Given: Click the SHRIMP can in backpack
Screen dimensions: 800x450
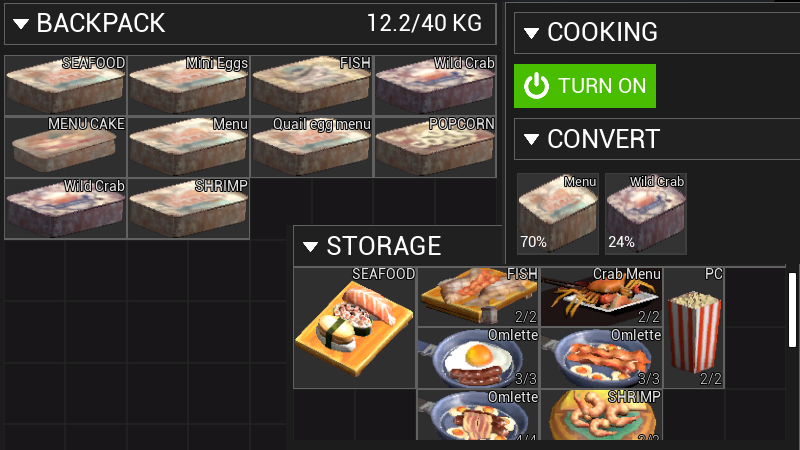Looking at the screenshot, I should tap(189, 208).
